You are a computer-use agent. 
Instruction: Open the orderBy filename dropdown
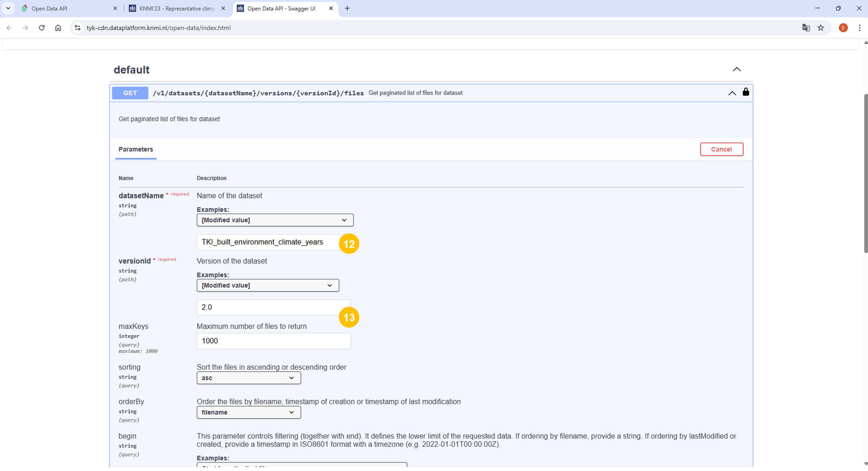click(248, 413)
